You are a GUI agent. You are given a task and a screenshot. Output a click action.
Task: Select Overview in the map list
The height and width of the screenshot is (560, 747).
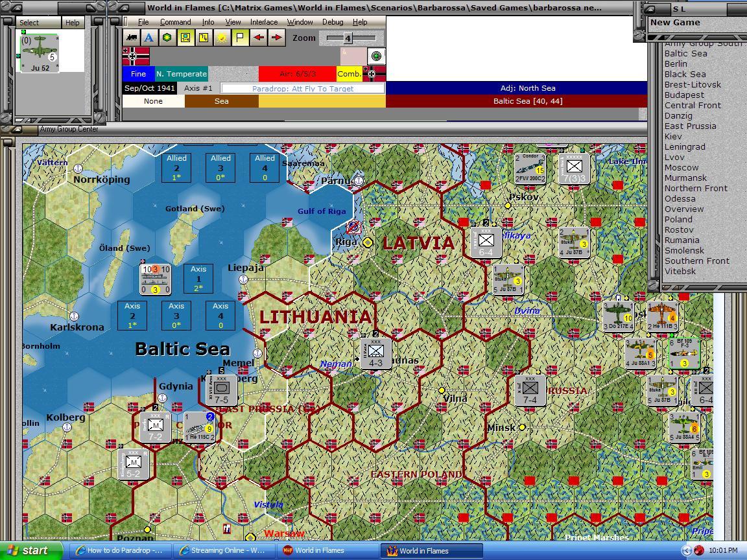684,209
